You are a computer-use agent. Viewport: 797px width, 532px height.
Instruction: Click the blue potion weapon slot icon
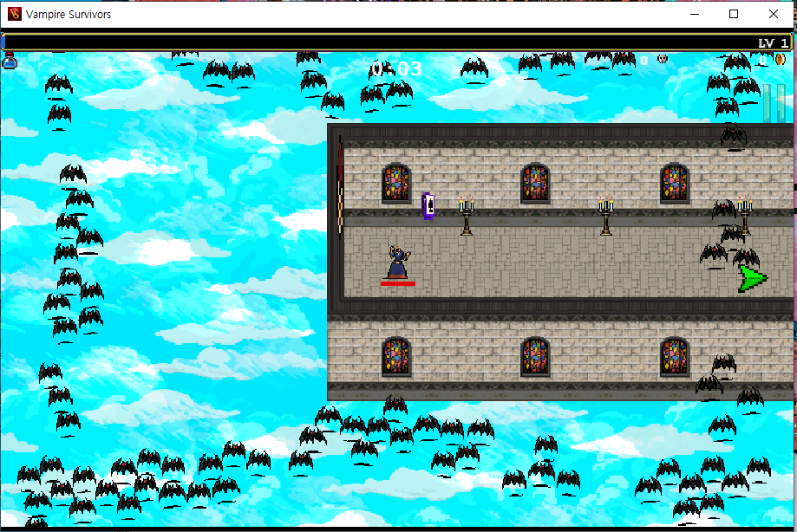tap(10, 60)
